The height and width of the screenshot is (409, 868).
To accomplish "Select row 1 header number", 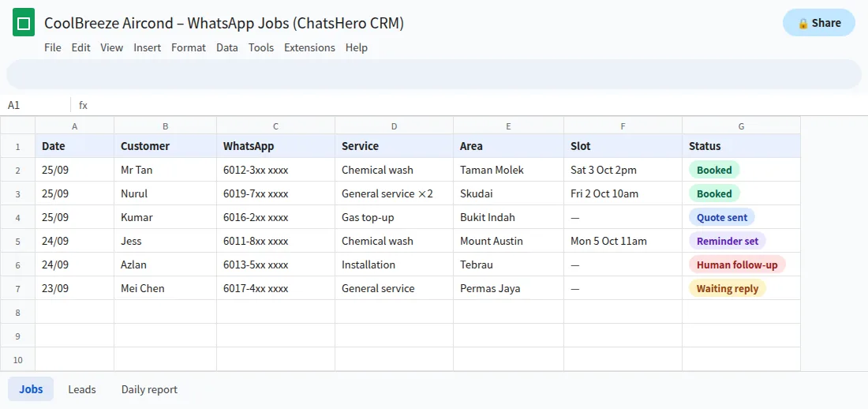I will [17, 146].
